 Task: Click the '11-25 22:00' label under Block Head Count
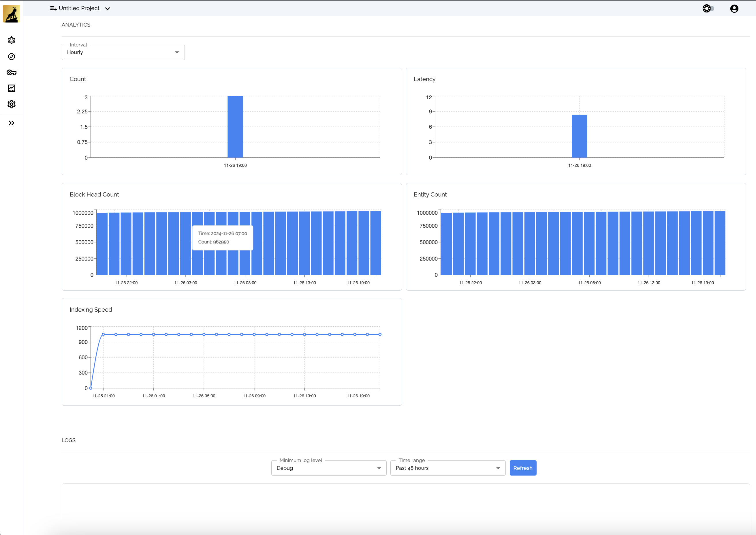point(126,283)
